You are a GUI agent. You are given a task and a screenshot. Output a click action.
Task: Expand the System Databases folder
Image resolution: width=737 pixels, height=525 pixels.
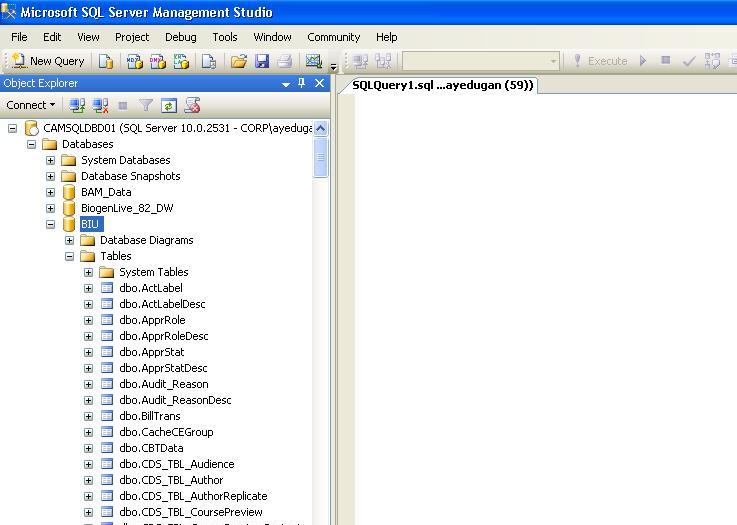tap(50, 160)
